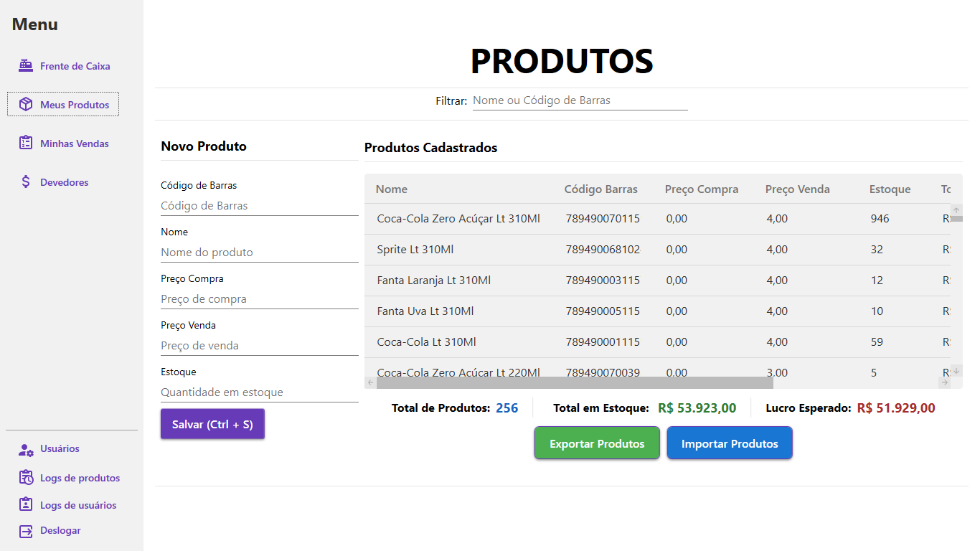Click the table's scroll down arrow

[x=956, y=371]
